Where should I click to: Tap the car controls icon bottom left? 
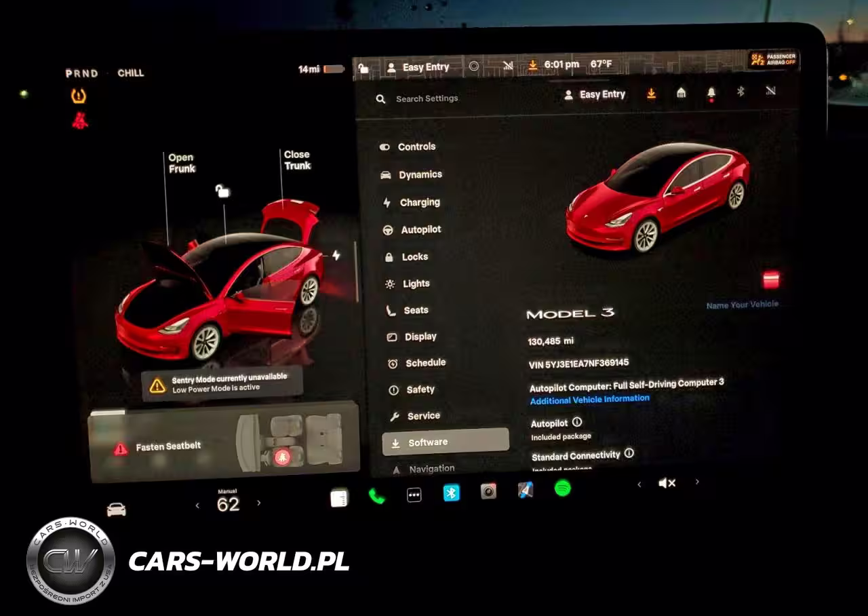pyautogui.click(x=117, y=509)
